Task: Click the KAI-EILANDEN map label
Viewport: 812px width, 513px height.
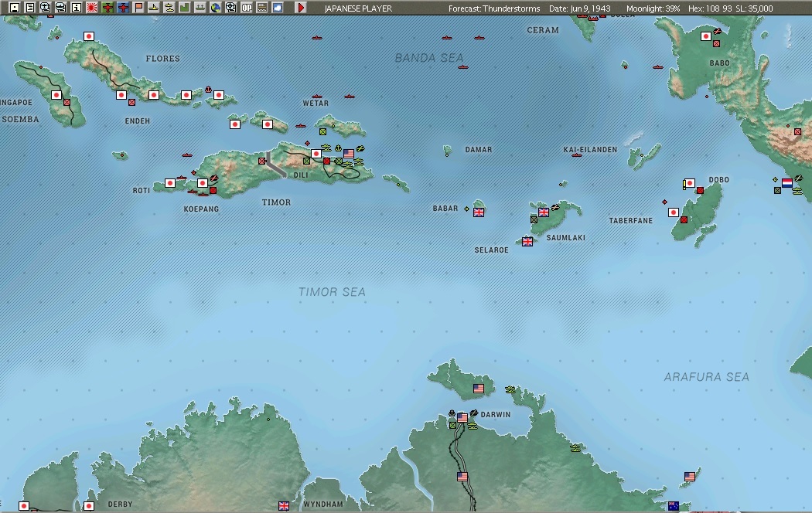Action: [x=590, y=150]
